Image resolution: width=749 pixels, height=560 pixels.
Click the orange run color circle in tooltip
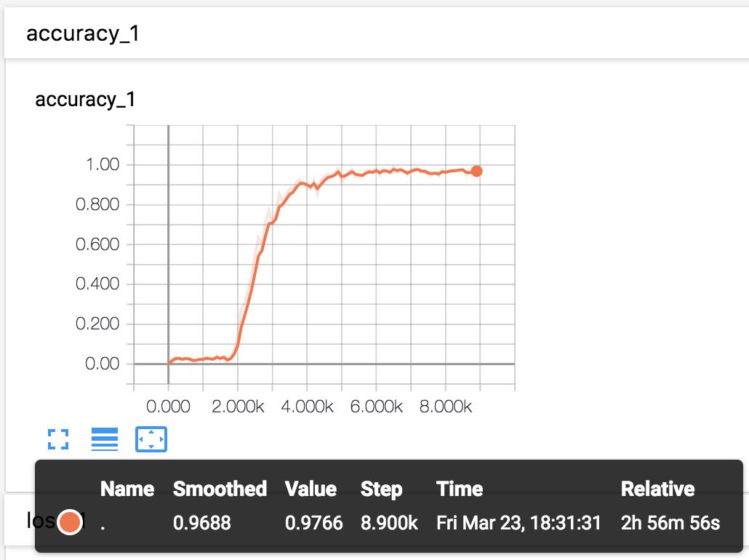pos(70,521)
